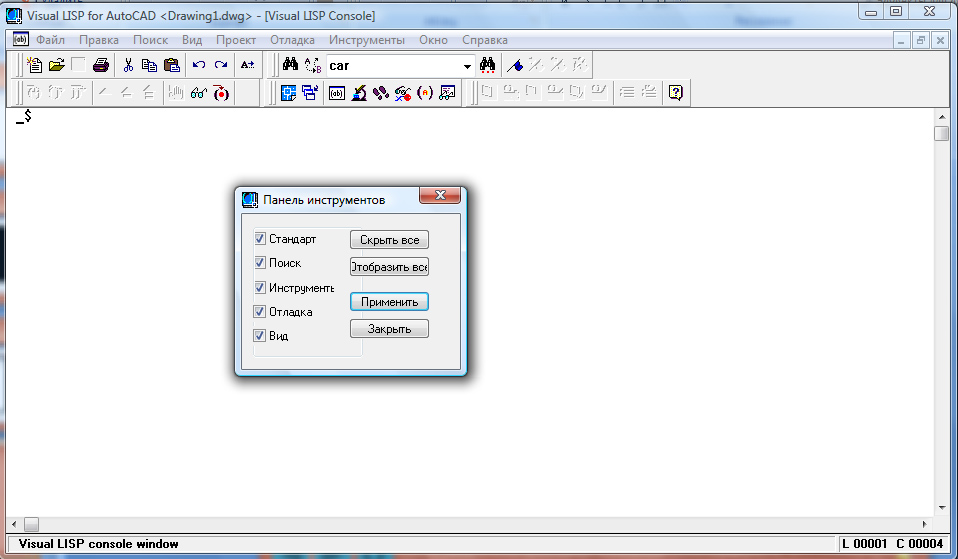Open the Справка menu

484,40
